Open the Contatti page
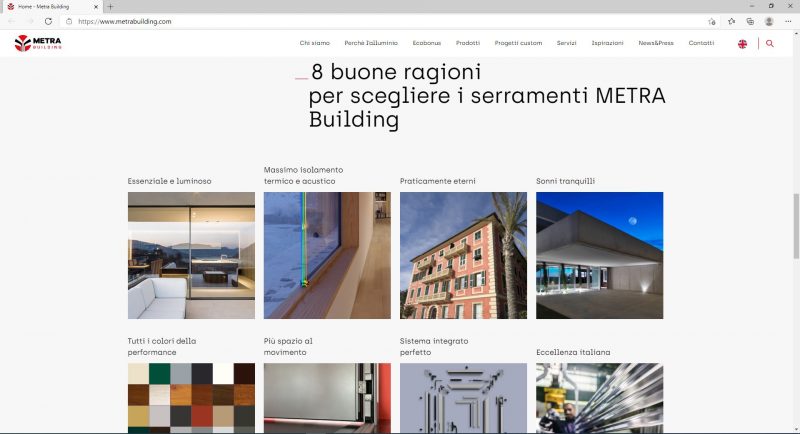 [701, 43]
